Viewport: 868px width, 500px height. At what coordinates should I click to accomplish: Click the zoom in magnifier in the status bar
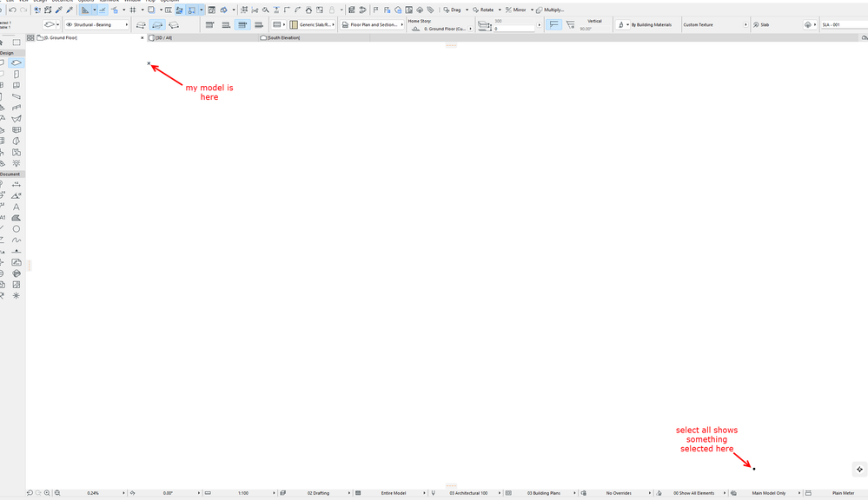click(x=48, y=493)
